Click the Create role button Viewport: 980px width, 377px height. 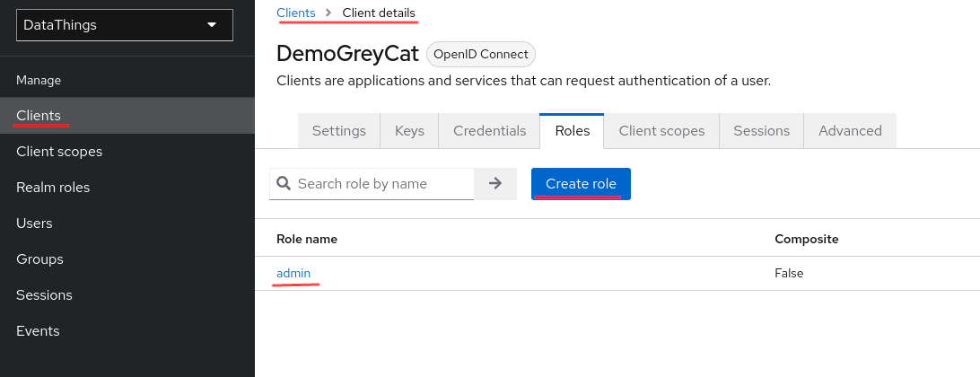tap(581, 184)
